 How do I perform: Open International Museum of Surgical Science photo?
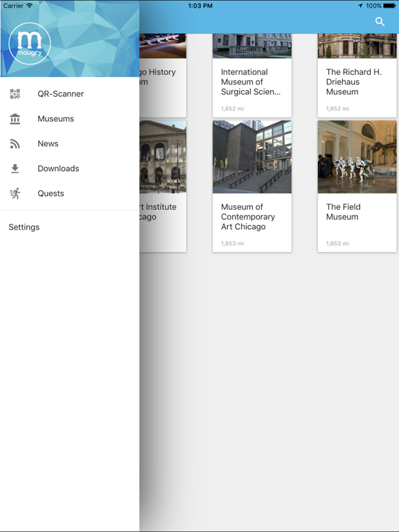point(252,46)
